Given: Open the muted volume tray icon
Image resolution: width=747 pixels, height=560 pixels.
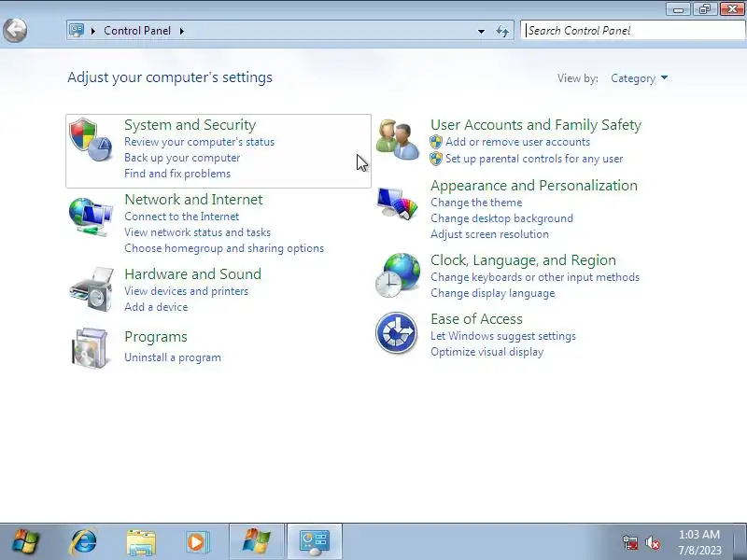Looking at the screenshot, I should point(652,543).
